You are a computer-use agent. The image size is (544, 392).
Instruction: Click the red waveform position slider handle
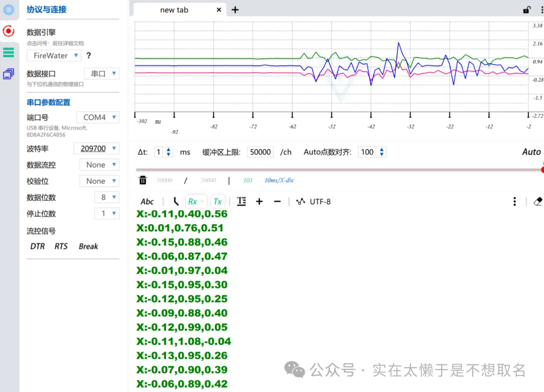pyautogui.click(x=542, y=170)
